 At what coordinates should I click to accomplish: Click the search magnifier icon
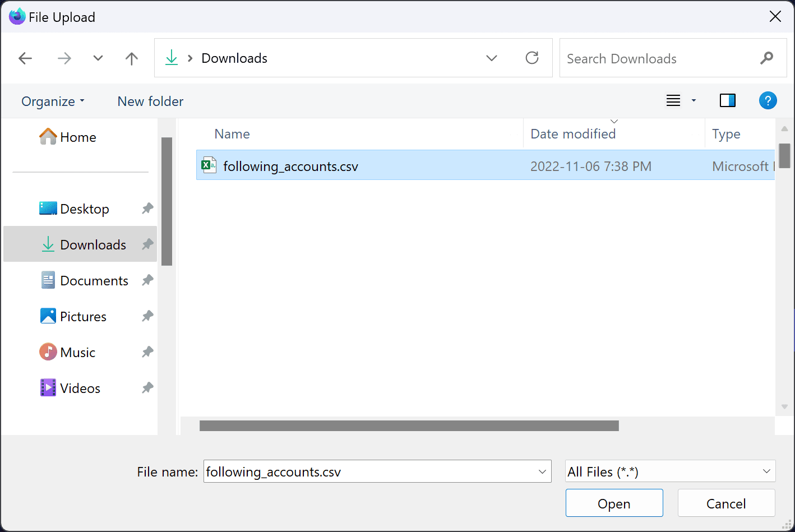[766, 58]
